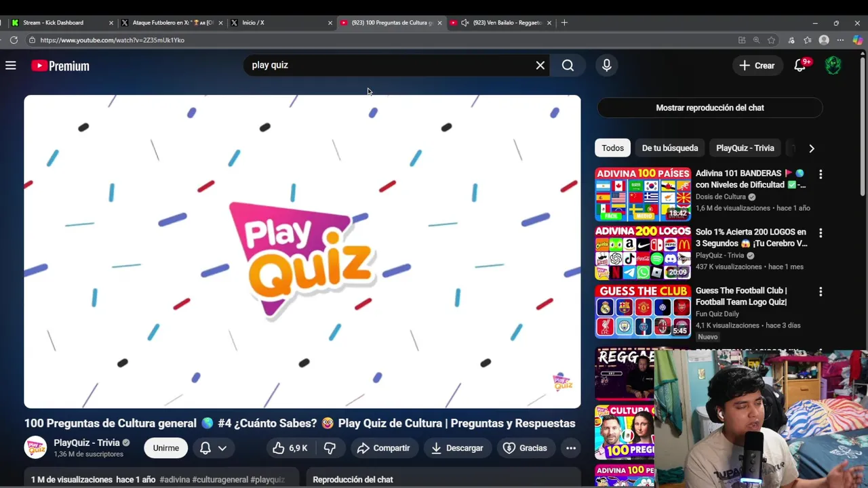Open options for 200 LOGOS video
This screenshot has width=868, height=488.
click(x=821, y=233)
